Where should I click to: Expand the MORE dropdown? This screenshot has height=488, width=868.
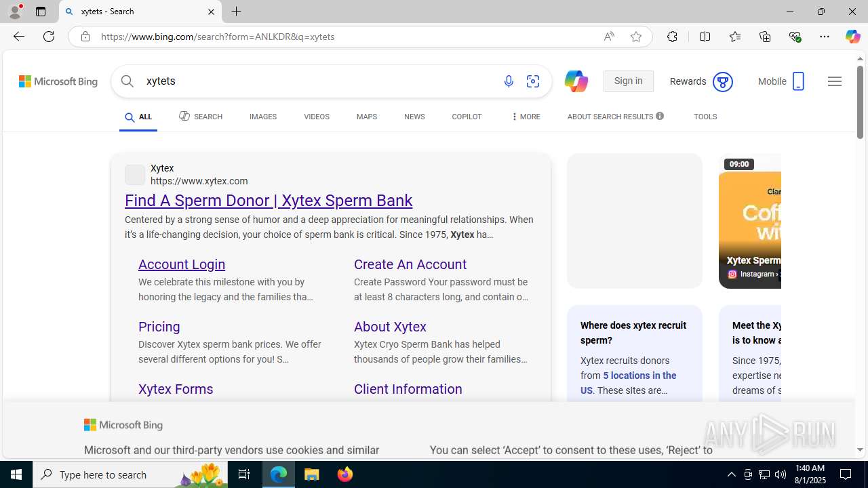coord(526,117)
